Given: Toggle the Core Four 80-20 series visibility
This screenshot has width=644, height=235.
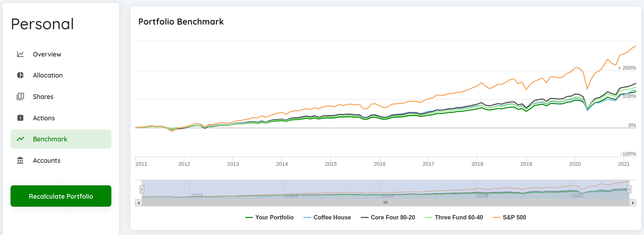Looking at the screenshot, I should point(392,217).
